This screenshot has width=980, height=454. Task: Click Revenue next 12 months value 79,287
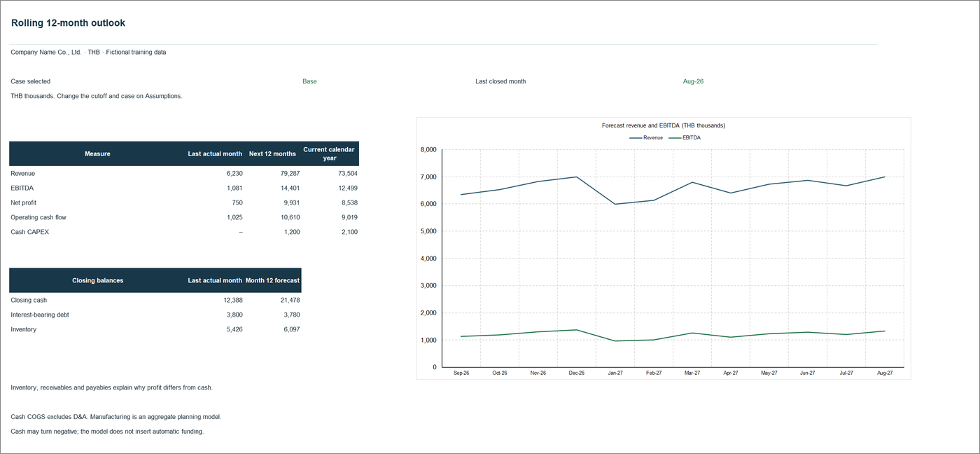pos(290,173)
